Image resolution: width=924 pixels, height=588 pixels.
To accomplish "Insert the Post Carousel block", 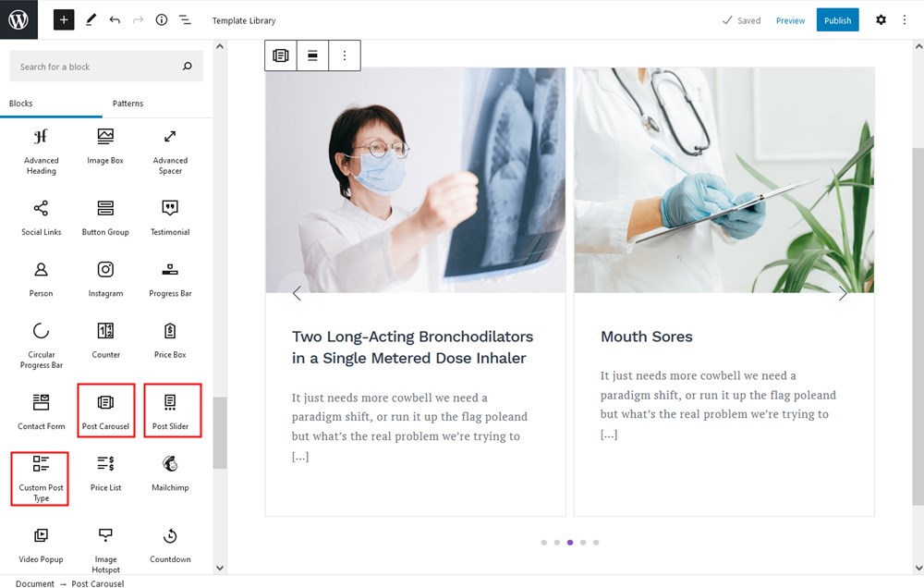I will tap(105, 410).
